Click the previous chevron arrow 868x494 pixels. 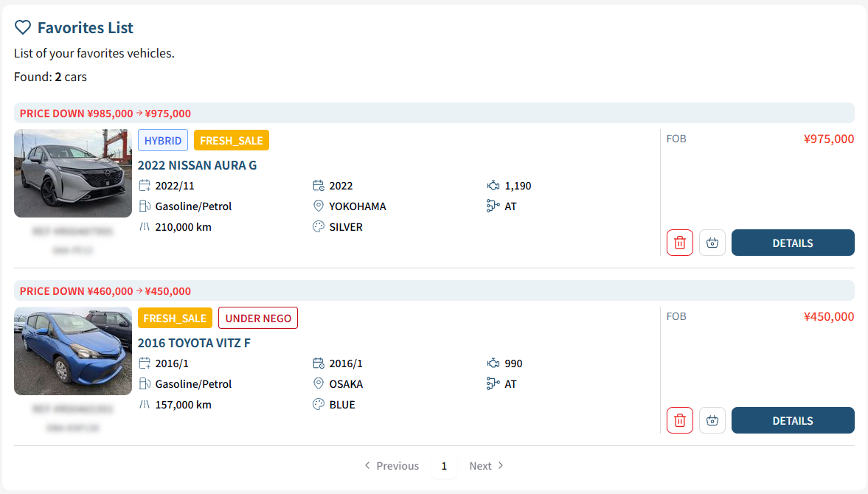[367, 465]
